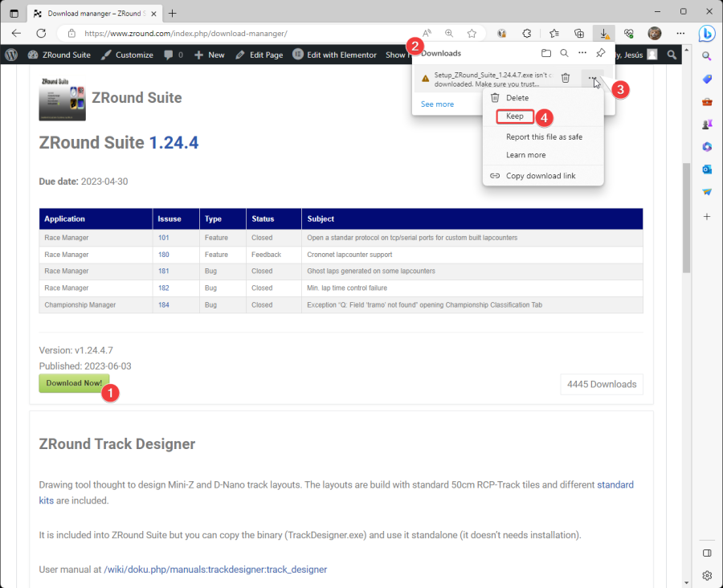723x588 pixels.
Task: Open the Bing Copilot sidebar icon
Action: click(x=707, y=34)
